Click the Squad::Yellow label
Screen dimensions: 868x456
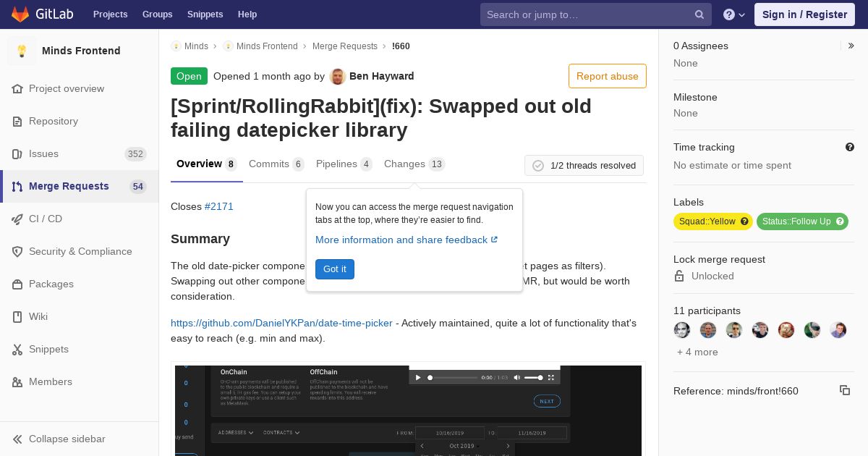pyautogui.click(x=713, y=221)
